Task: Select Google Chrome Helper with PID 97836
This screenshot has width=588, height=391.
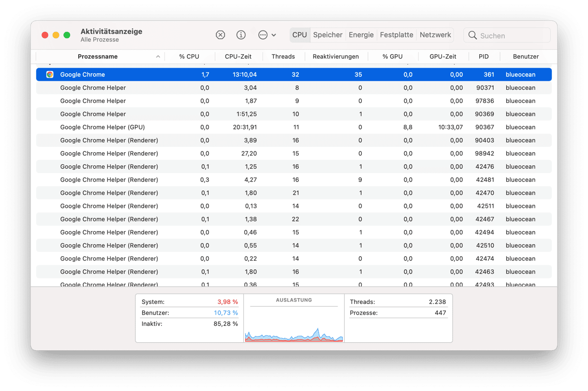Action: [x=294, y=101]
